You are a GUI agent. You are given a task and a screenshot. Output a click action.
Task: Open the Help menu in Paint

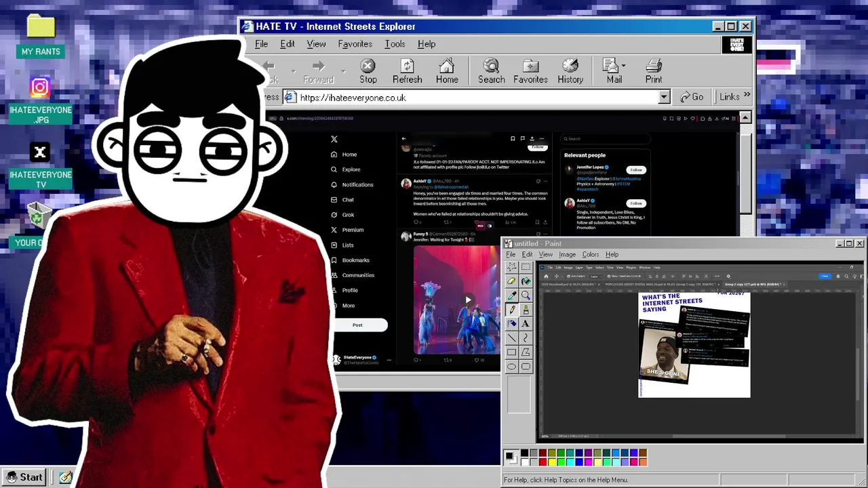pos(612,254)
